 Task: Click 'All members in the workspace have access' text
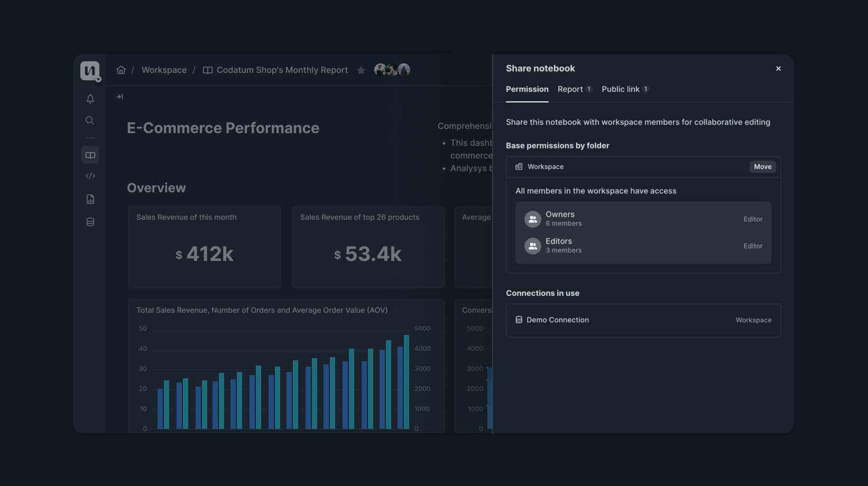click(x=596, y=191)
